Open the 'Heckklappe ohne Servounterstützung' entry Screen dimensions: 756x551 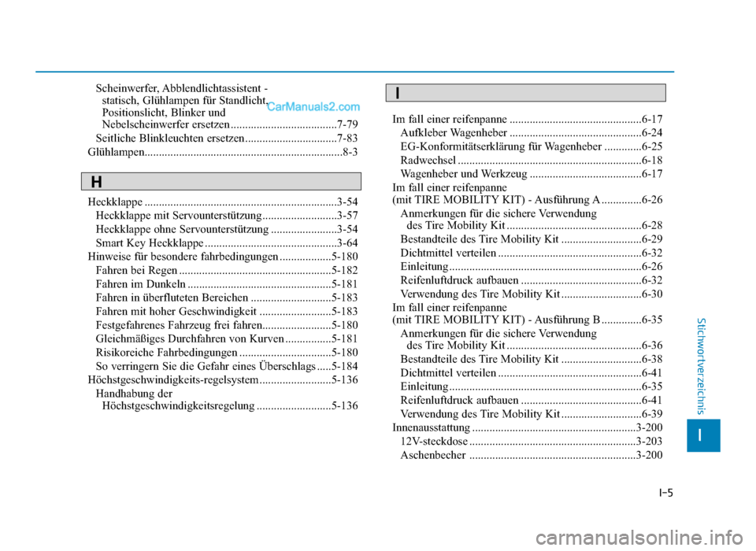227,230
